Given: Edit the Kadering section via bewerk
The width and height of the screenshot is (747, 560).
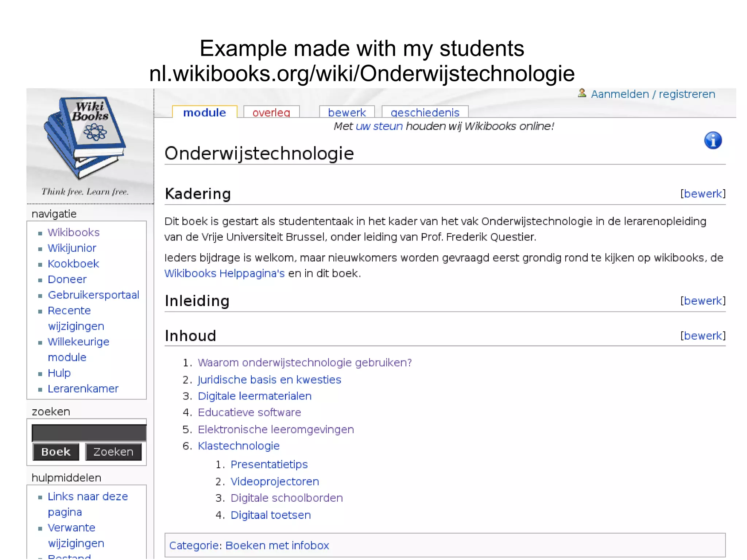Looking at the screenshot, I should tap(703, 194).
